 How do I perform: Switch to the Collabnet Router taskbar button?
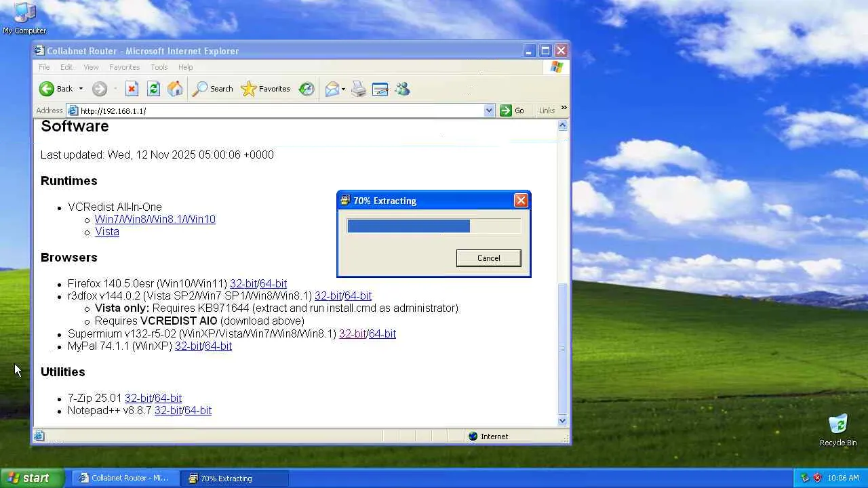(x=125, y=478)
